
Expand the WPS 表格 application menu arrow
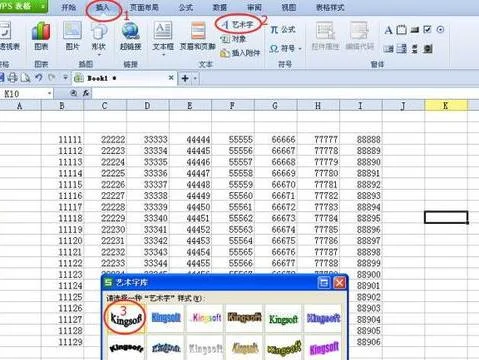43,6
